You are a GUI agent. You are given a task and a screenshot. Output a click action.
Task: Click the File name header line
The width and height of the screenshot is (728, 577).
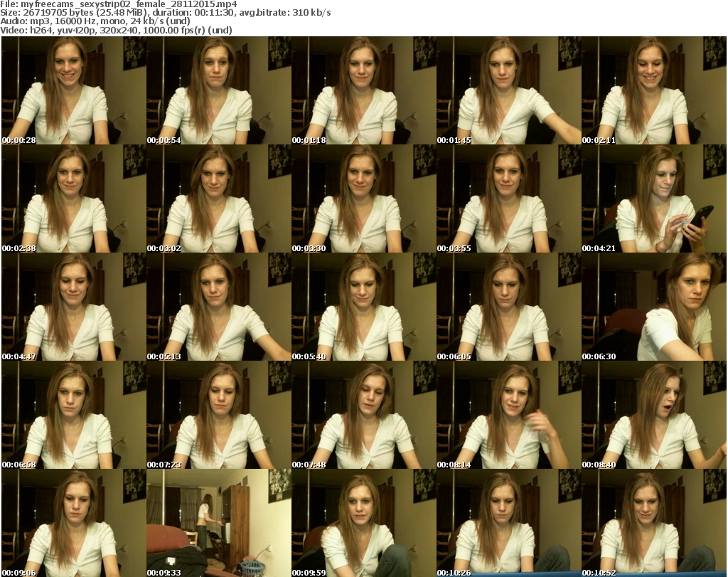tap(119, 4)
